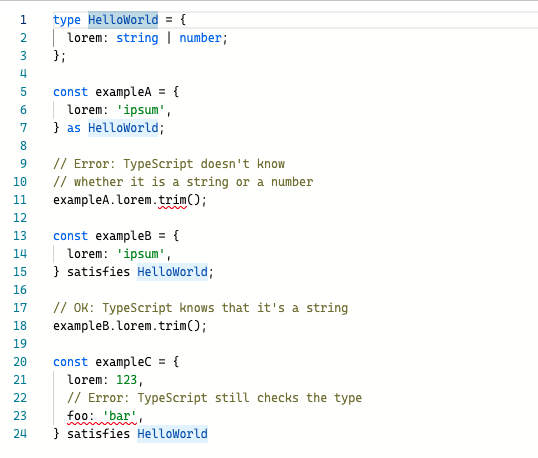Viewport: 538px width, 458px height.
Task: Click 'ipsum' string on line 14
Action: point(141,254)
